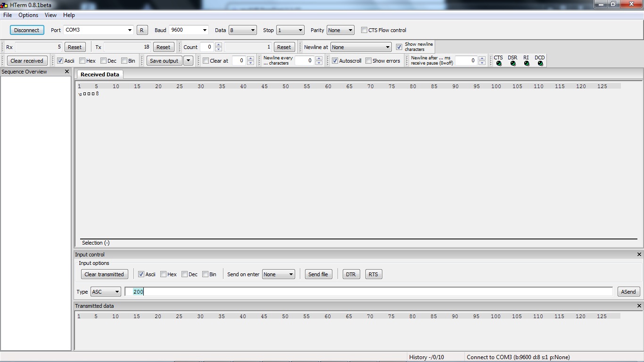Refresh the port list with R button
Screen dimensions: 644x362
click(141, 30)
